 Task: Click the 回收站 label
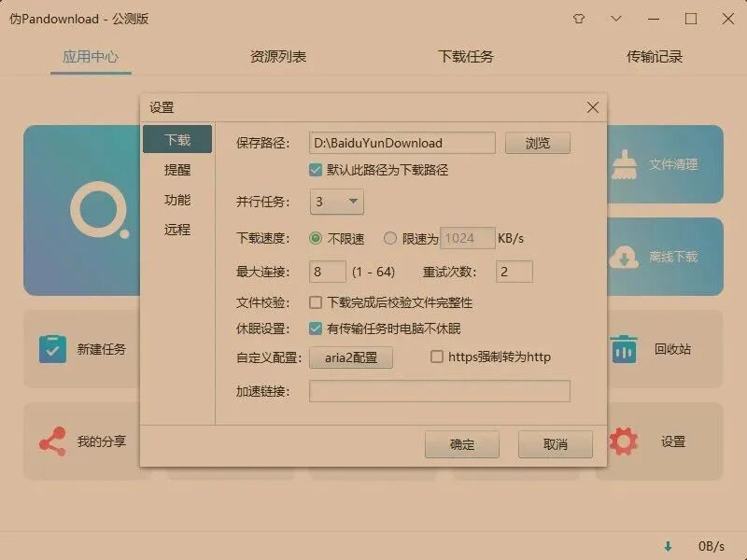click(x=672, y=349)
